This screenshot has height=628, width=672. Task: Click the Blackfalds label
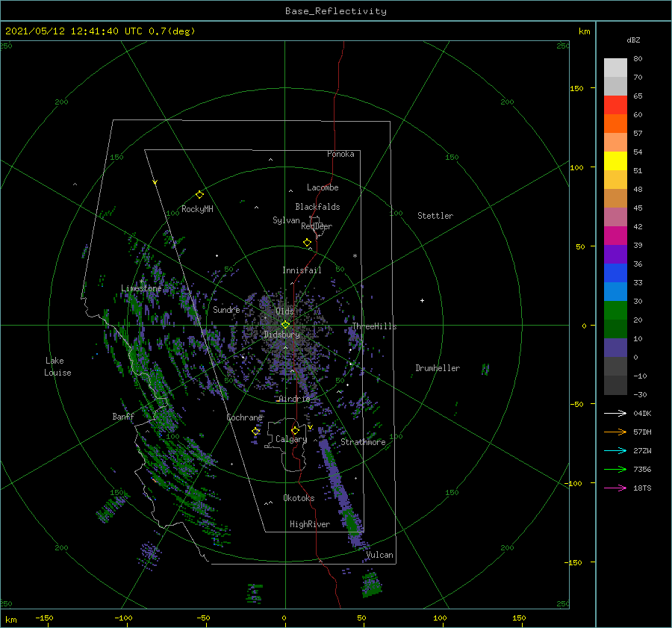(317, 207)
